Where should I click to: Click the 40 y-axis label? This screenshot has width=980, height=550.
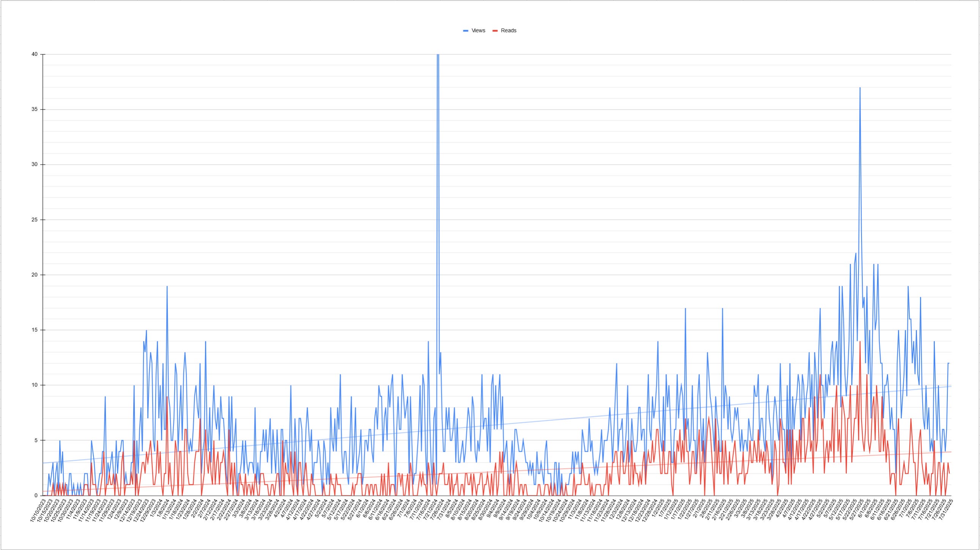pyautogui.click(x=35, y=54)
